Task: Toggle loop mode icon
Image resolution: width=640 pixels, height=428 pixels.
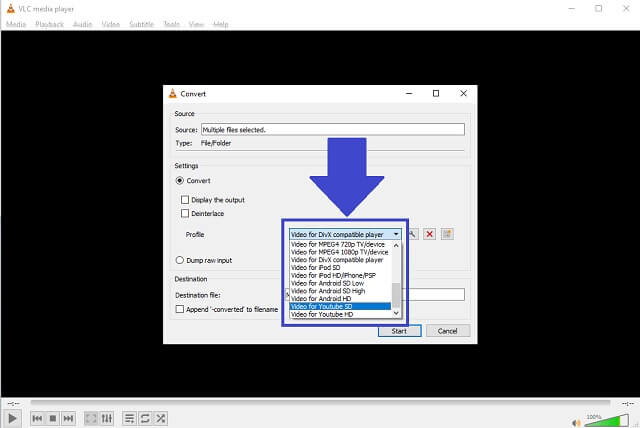Action: [x=145, y=419]
